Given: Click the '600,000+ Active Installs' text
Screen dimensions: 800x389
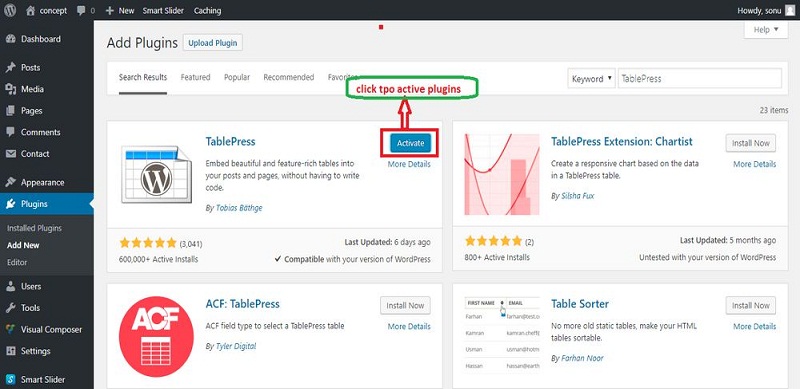Looking at the screenshot, I should (x=158, y=259).
